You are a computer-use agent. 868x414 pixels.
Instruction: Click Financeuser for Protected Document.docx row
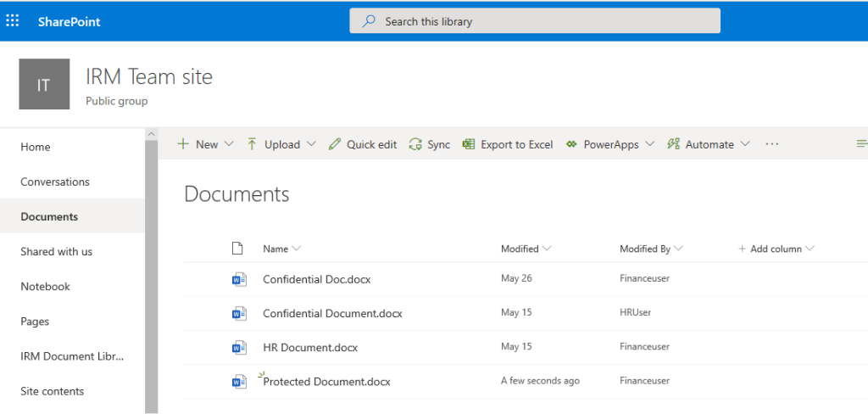coord(644,381)
